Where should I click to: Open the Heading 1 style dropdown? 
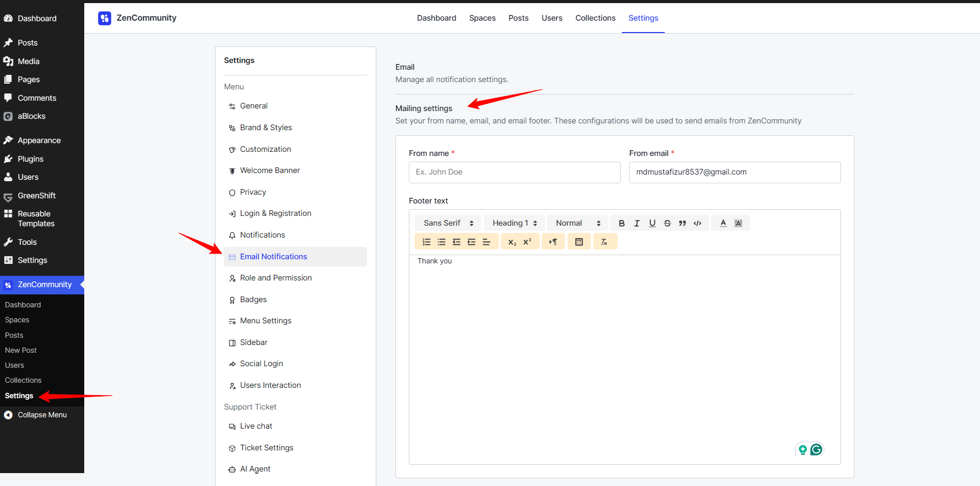(x=514, y=223)
